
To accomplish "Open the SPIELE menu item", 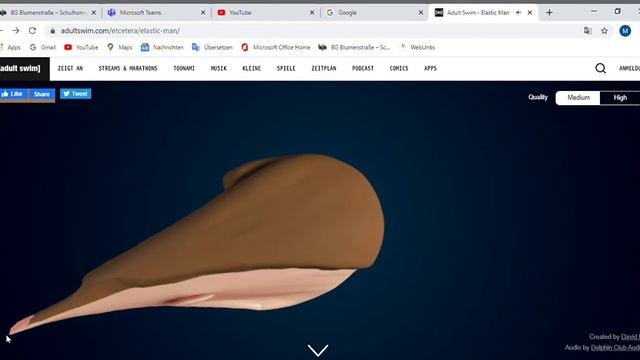I will [x=286, y=69].
